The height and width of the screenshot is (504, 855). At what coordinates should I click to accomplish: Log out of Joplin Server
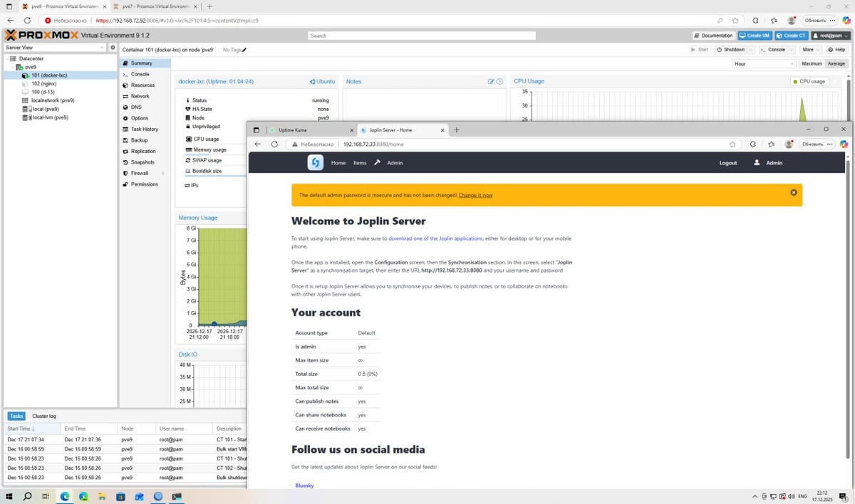[728, 163]
